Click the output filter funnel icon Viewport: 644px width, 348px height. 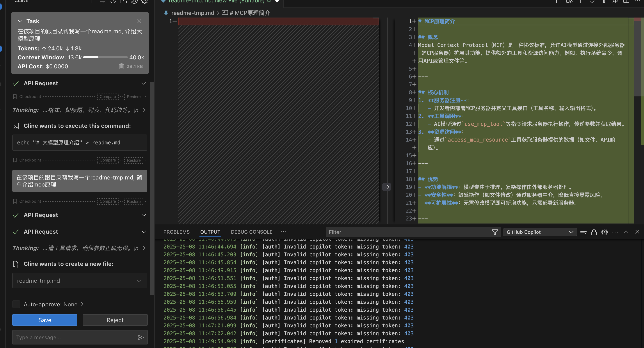495,232
